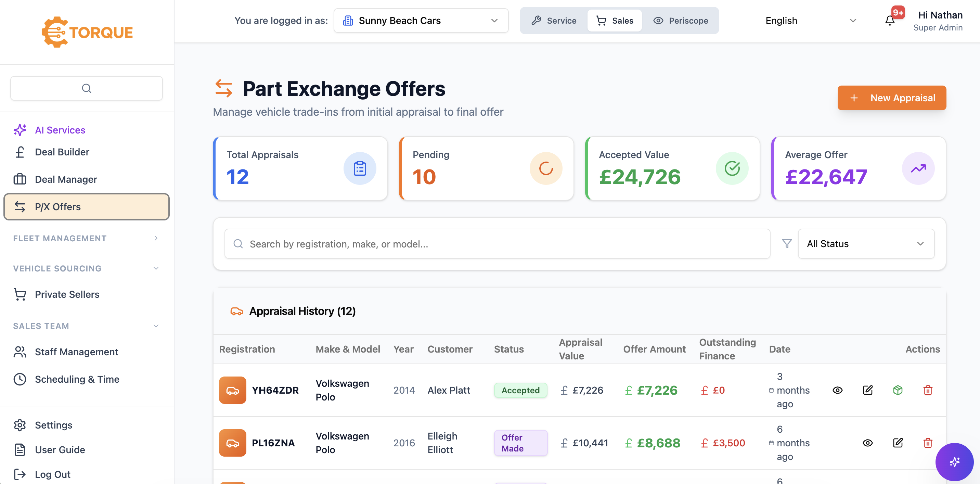The width and height of the screenshot is (980, 484).
Task: Click the Settings gear icon
Action: point(20,425)
